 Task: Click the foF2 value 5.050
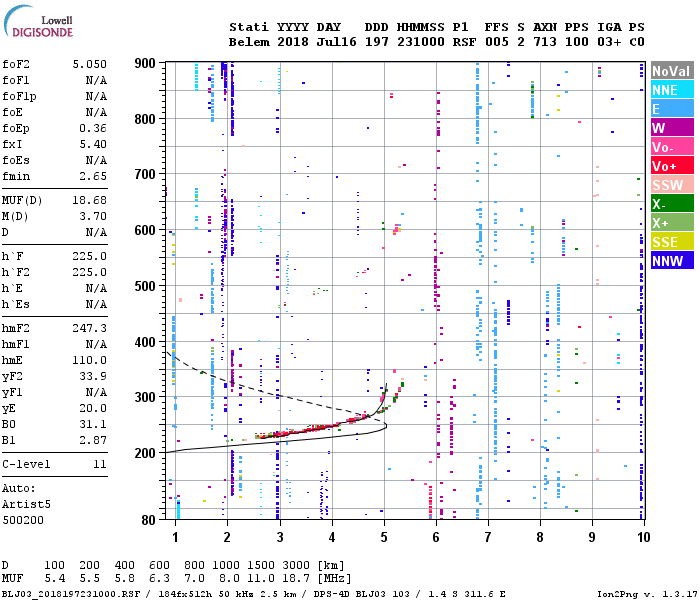(x=90, y=64)
